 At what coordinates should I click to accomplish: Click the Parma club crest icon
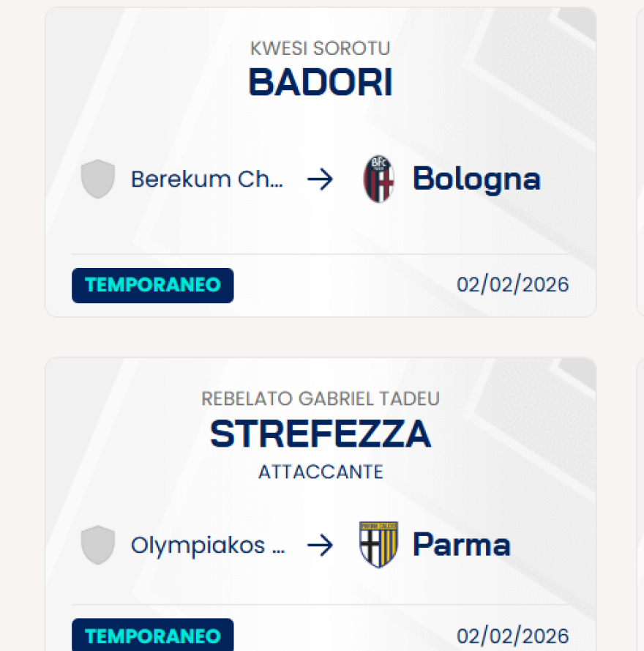(378, 546)
